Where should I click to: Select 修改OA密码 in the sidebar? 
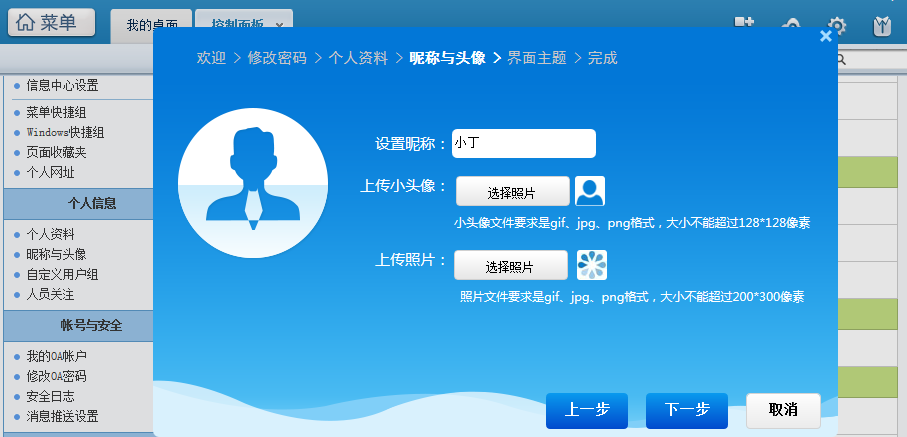pyautogui.click(x=56, y=376)
